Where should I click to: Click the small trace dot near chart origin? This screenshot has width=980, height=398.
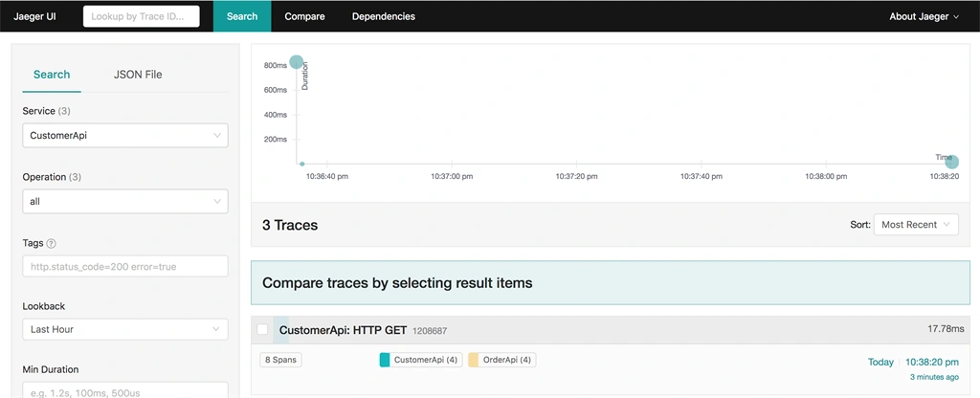point(301,164)
